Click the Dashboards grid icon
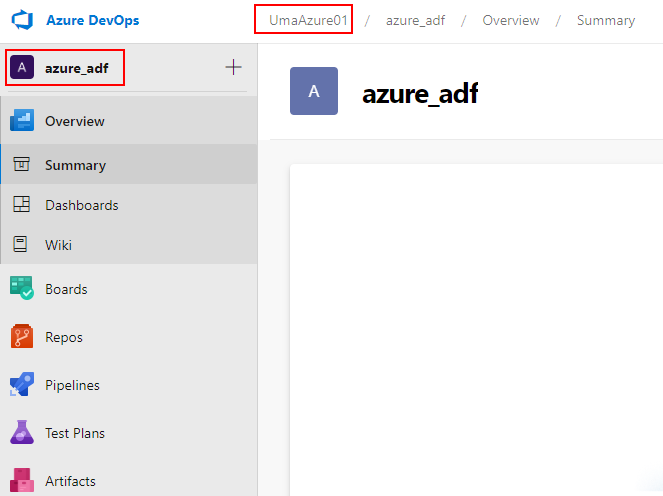 22,204
